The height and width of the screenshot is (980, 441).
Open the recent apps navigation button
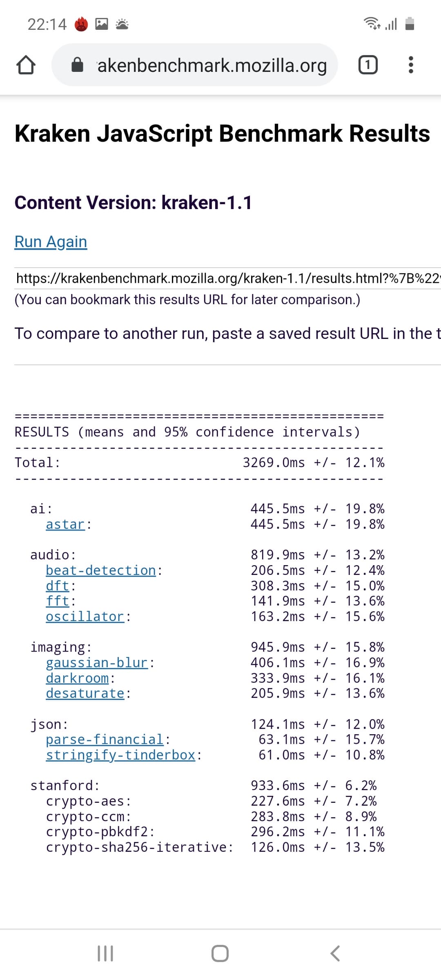pyautogui.click(x=105, y=953)
